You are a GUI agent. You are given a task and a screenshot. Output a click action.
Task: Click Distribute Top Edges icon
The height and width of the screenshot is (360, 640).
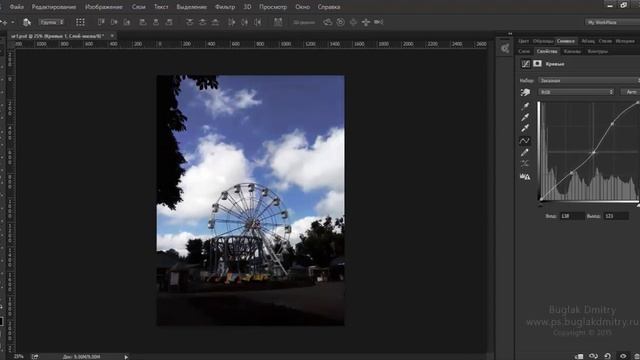189,22
